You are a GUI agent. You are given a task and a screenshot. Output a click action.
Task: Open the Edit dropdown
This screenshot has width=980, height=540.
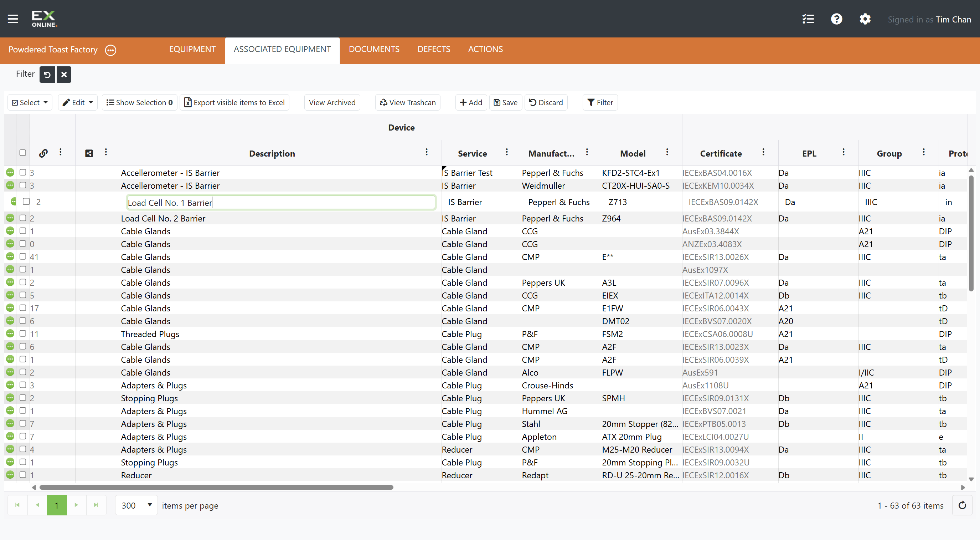[78, 102]
